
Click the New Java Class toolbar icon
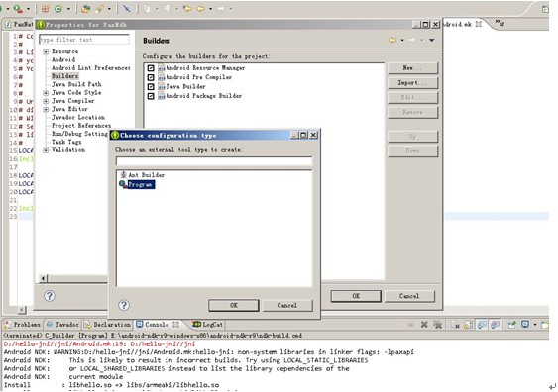[x=58, y=9]
